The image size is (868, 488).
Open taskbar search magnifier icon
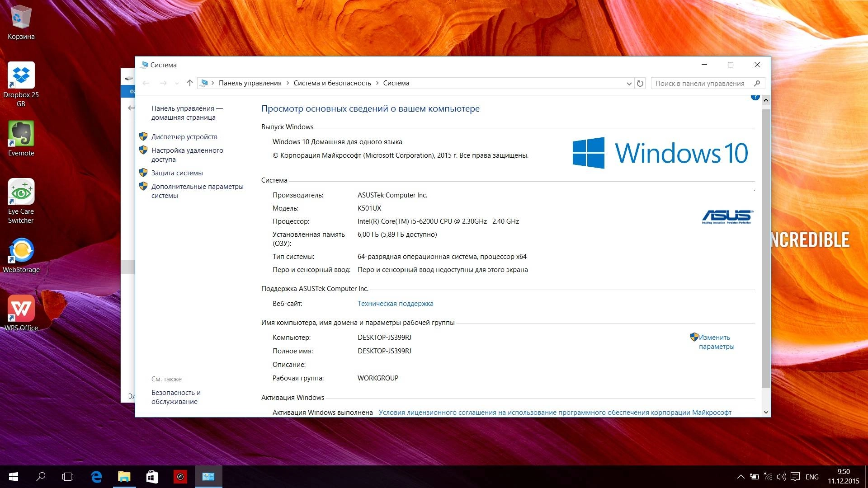[x=41, y=477]
